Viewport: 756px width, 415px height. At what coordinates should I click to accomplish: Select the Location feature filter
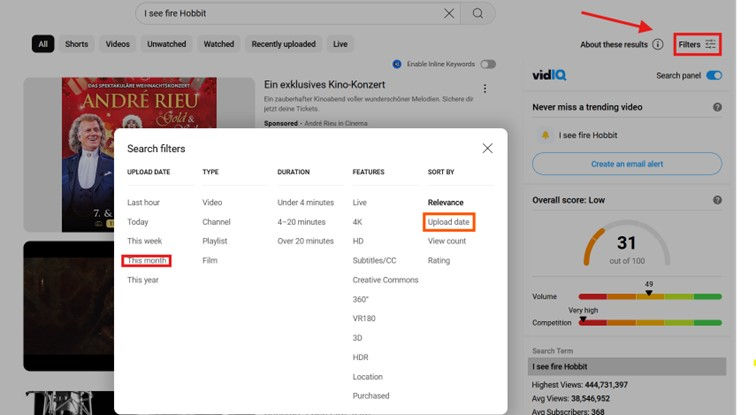367,376
